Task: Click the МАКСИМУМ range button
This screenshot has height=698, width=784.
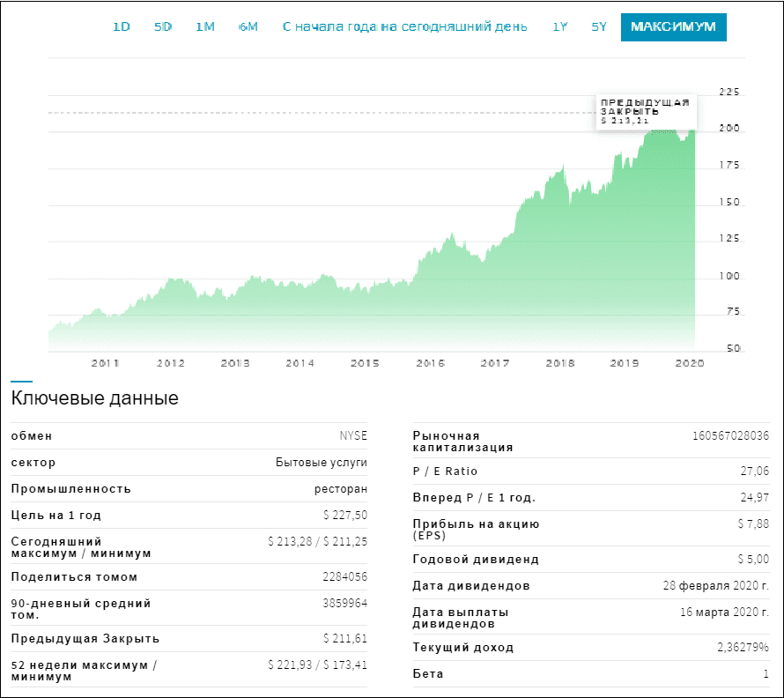Action: [x=673, y=27]
